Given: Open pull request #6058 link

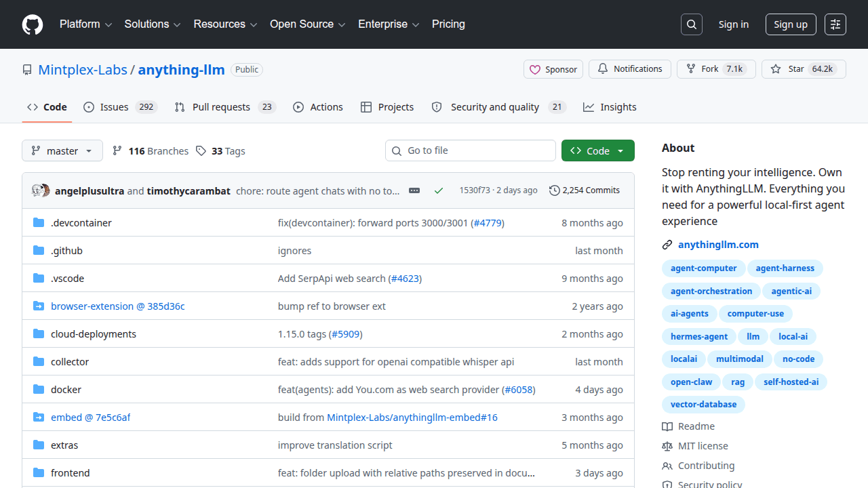Looking at the screenshot, I should coord(519,390).
